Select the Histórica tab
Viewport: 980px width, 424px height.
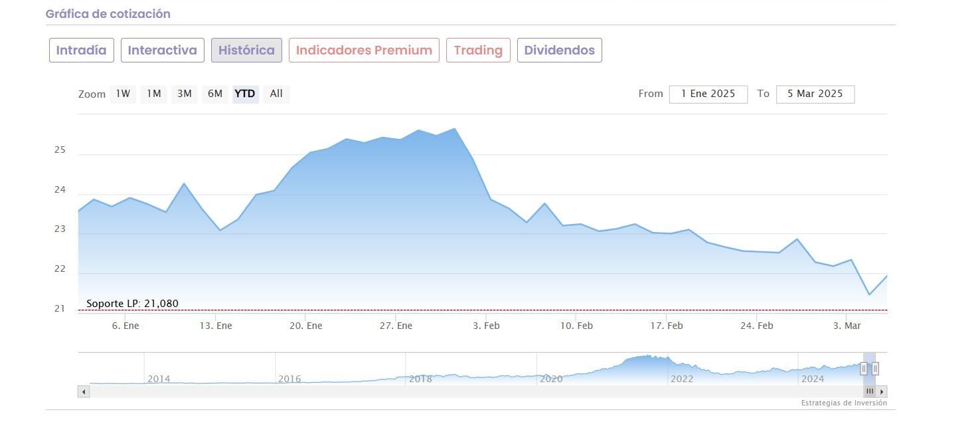pos(246,51)
